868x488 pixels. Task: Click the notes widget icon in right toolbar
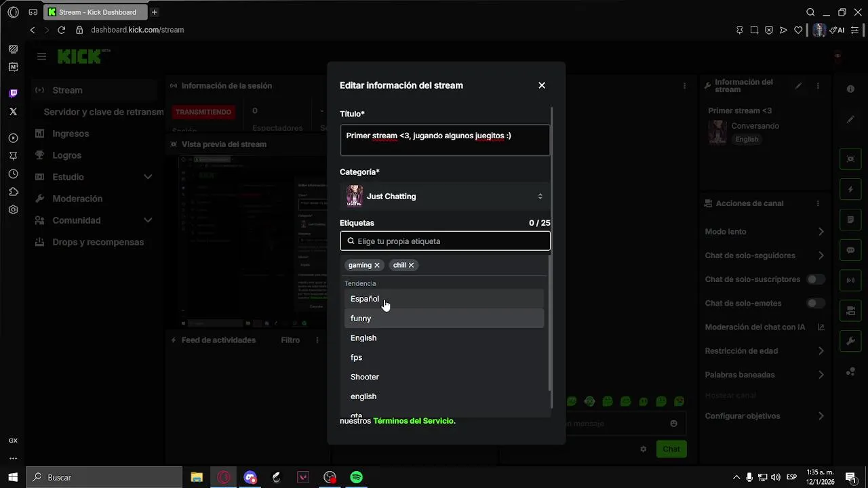click(x=850, y=220)
